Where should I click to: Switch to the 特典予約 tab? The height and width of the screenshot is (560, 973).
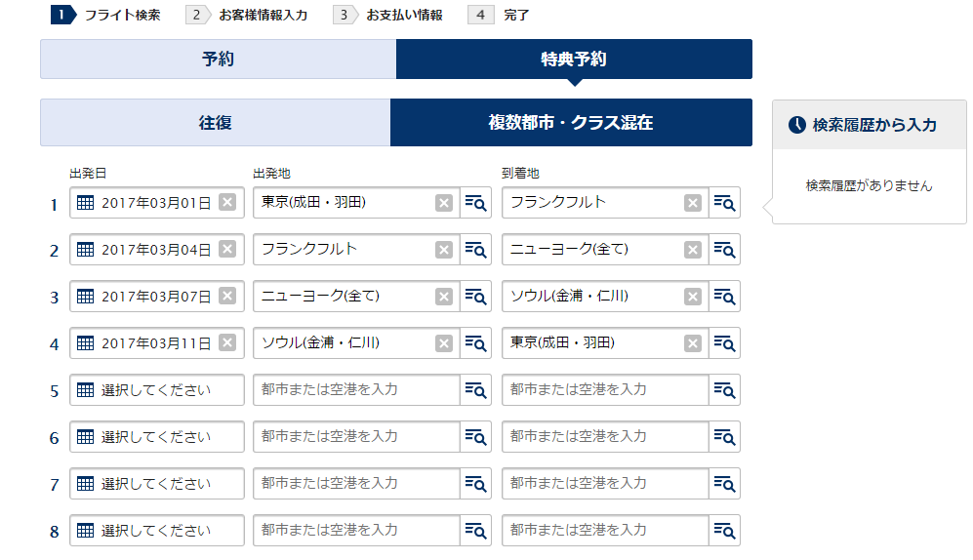coord(574,59)
